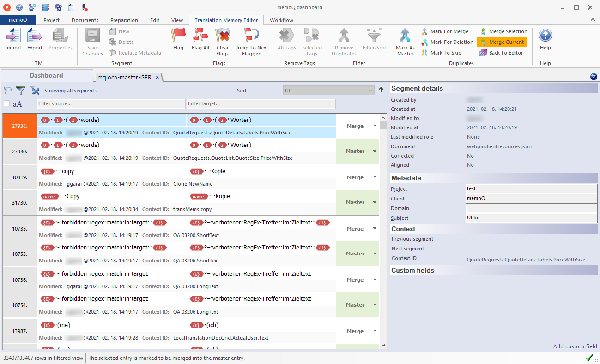The image size is (600, 364).
Task: Activate Clear Flags
Action: tap(223, 41)
